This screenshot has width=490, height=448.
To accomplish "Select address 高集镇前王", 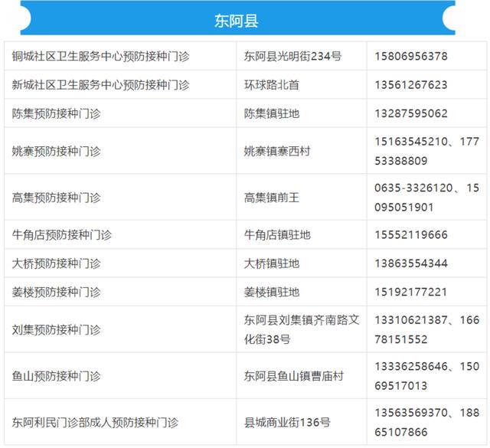I will pyautogui.click(x=272, y=198).
